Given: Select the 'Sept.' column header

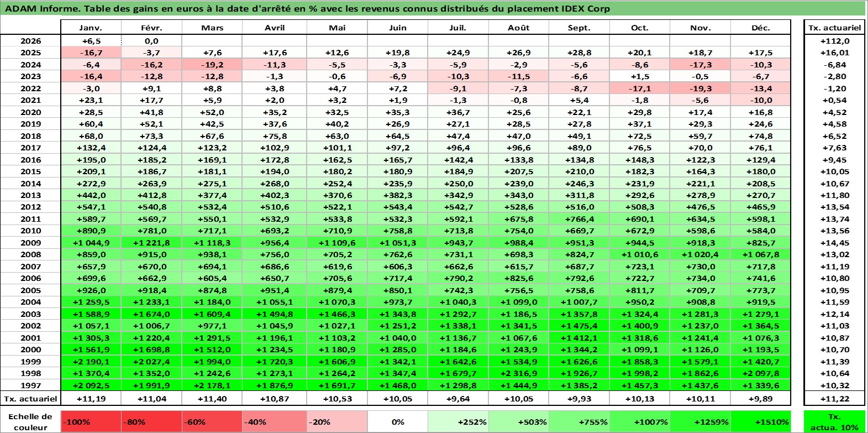Looking at the screenshot, I should coord(579,28).
